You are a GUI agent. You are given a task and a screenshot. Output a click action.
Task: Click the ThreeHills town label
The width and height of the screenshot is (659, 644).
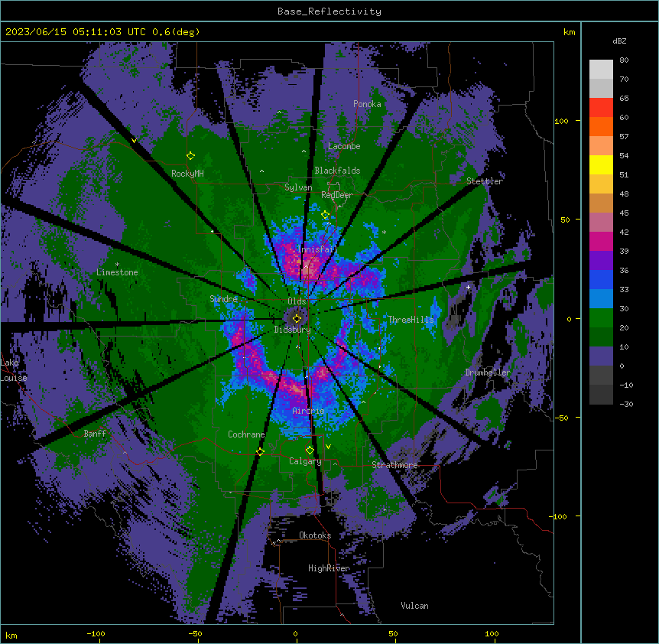click(x=411, y=320)
